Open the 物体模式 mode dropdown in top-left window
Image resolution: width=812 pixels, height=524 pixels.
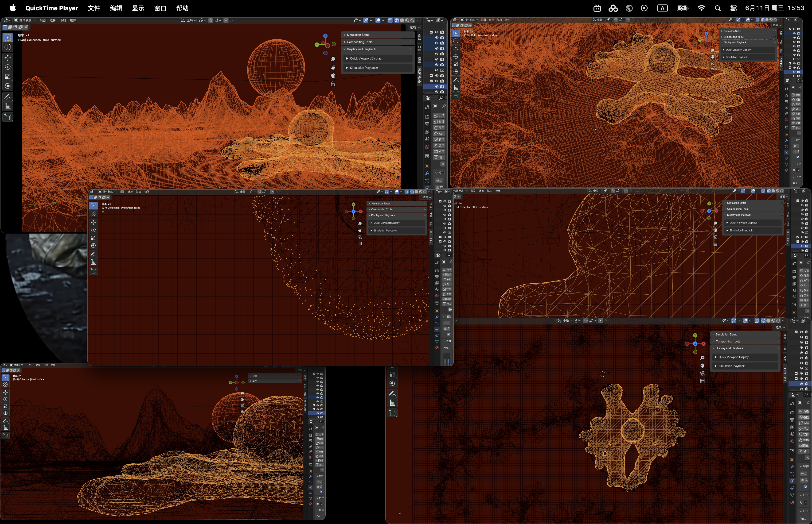point(24,20)
